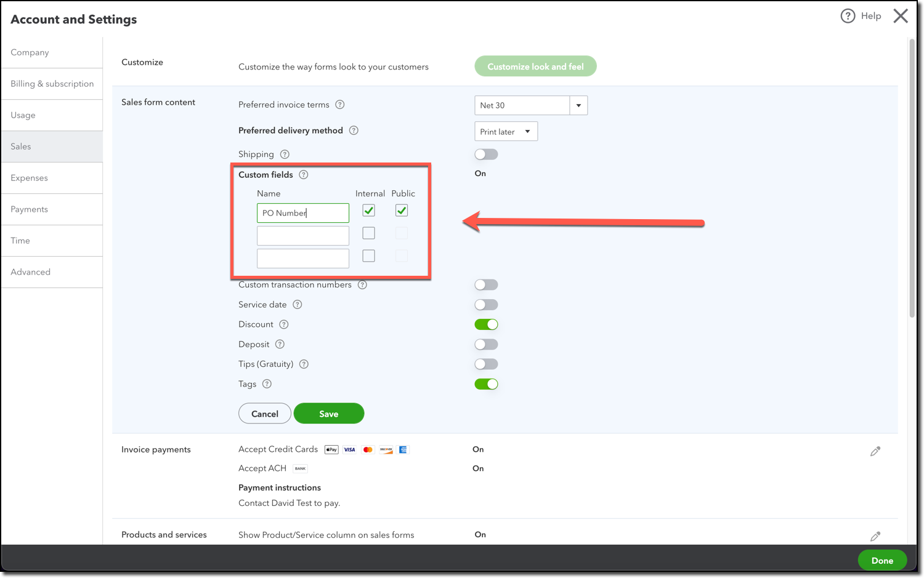Click inside the PO Number input field
The image size is (924, 578).
302,213
